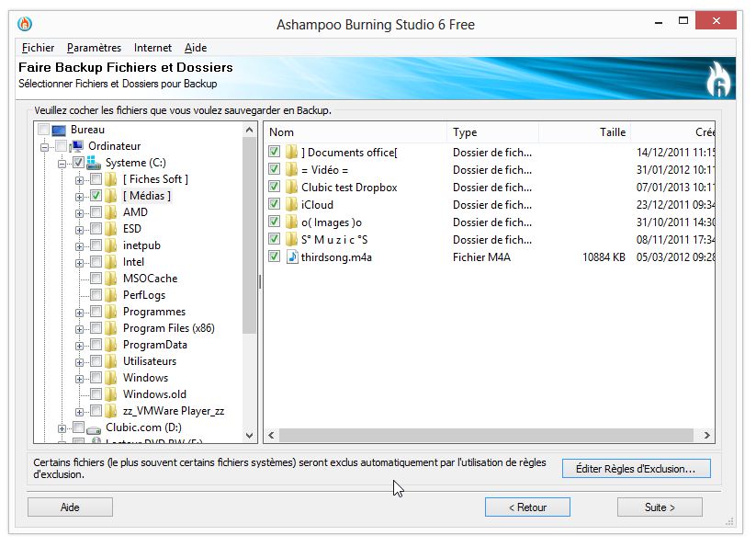Click the file list scroll right arrow
The image size is (756, 547).
pyautogui.click(x=706, y=435)
